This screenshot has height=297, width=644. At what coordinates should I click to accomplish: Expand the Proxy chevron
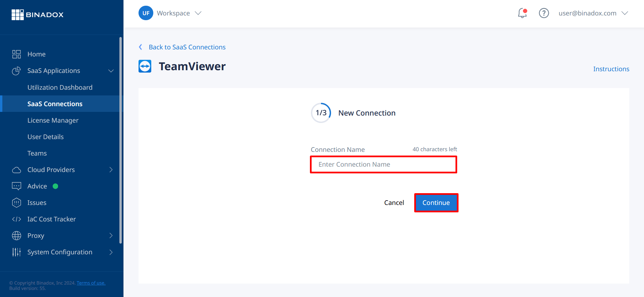[x=111, y=236]
